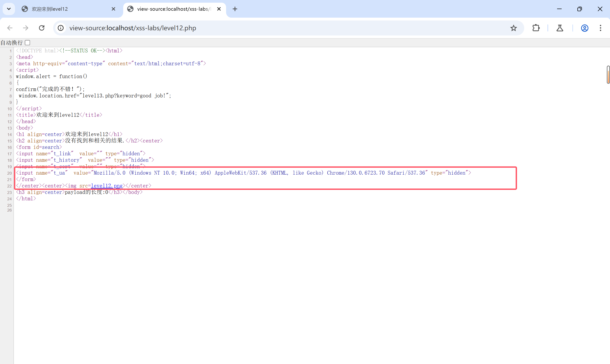
Task: Enable the 自动换行 line wrap checkbox
Action: 27,43
